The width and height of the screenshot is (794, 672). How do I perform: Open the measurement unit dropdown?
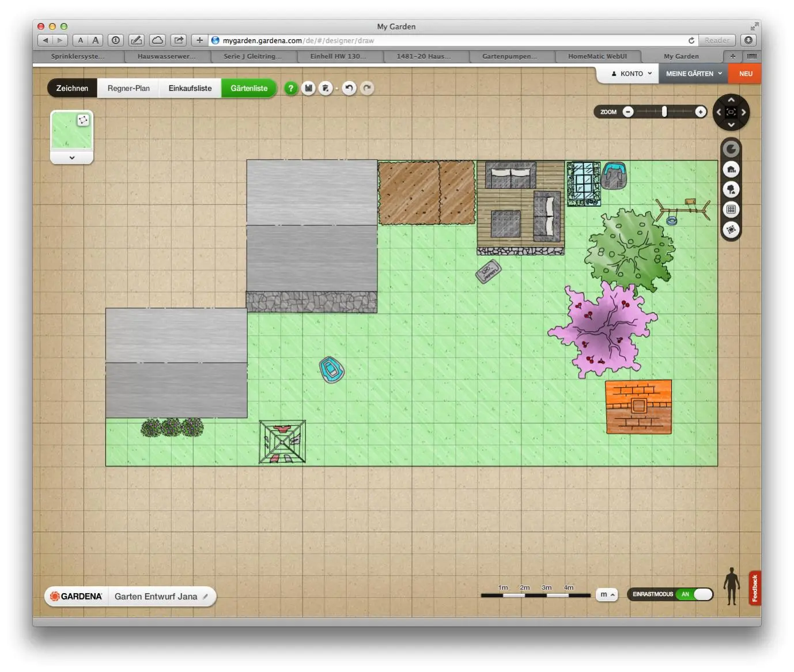pyautogui.click(x=607, y=594)
